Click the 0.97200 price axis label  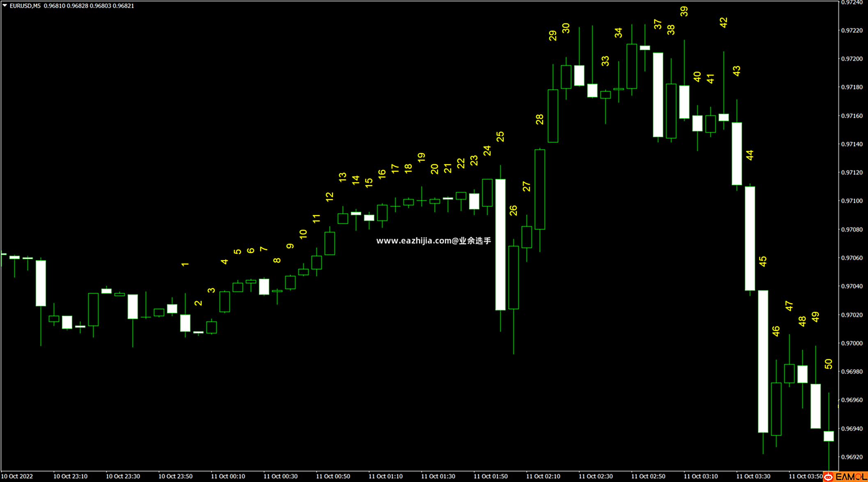pos(852,59)
